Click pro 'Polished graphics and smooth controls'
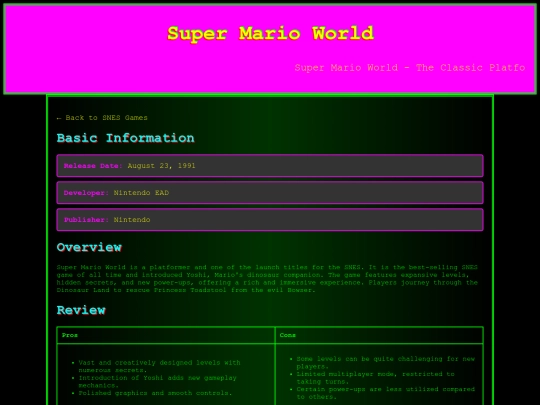This screenshot has width=540, height=405. click(x=155, y=393)
